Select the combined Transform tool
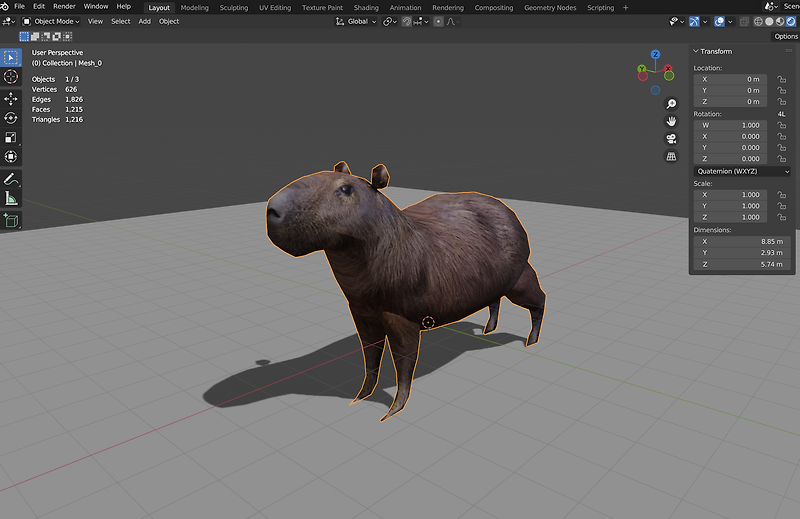The height and width of the screenshot is (519, 800). (x=11, y=157)
